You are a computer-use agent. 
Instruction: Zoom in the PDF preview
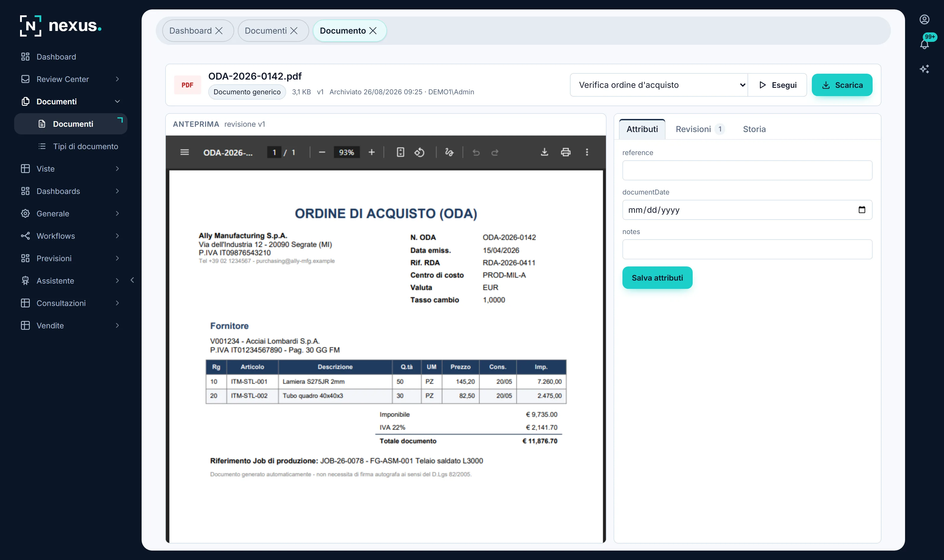[372, 152]
